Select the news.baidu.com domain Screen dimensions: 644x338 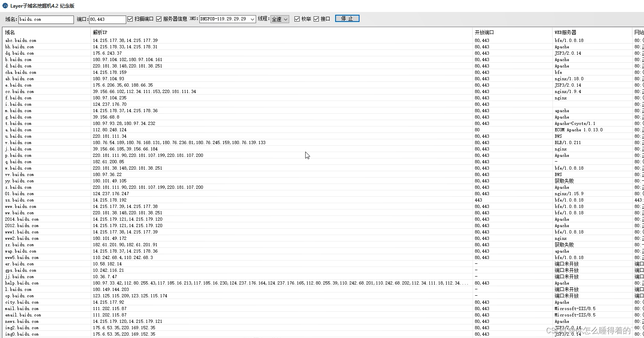click(22, 321)
